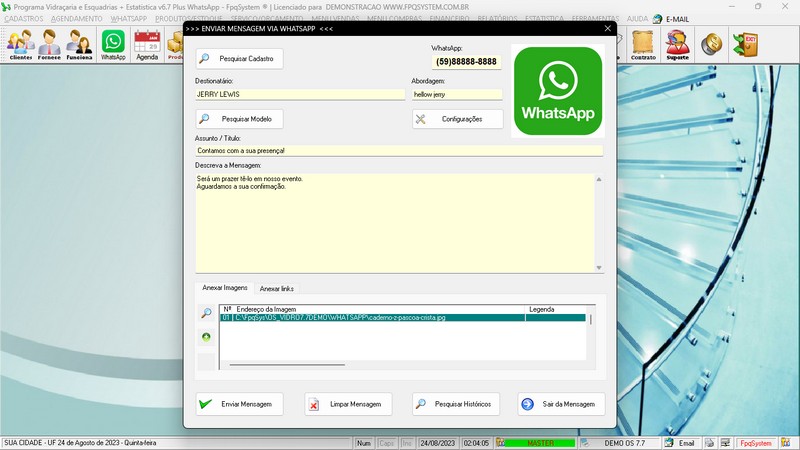Image resolution: width=800 pixels, height=450 pixels.
Task: Click the Num indicator in status bar
Action: 364,443
